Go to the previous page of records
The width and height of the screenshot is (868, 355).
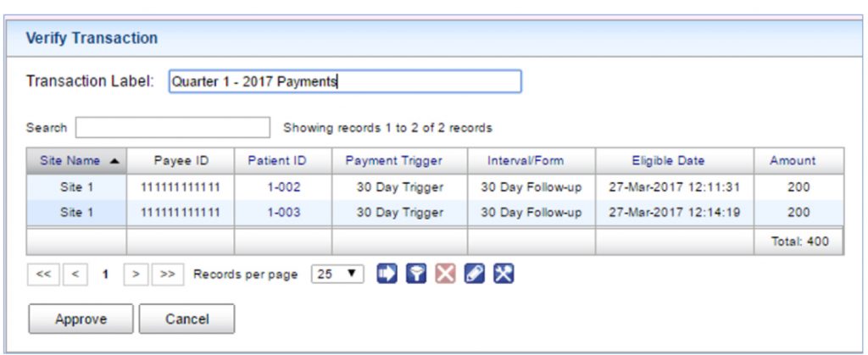click(74, 275)
